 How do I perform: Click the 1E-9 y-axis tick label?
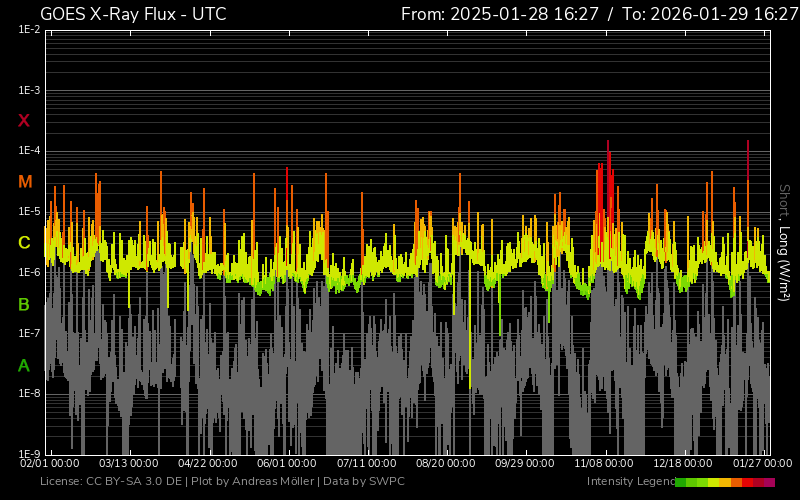(x=29, y=454)
